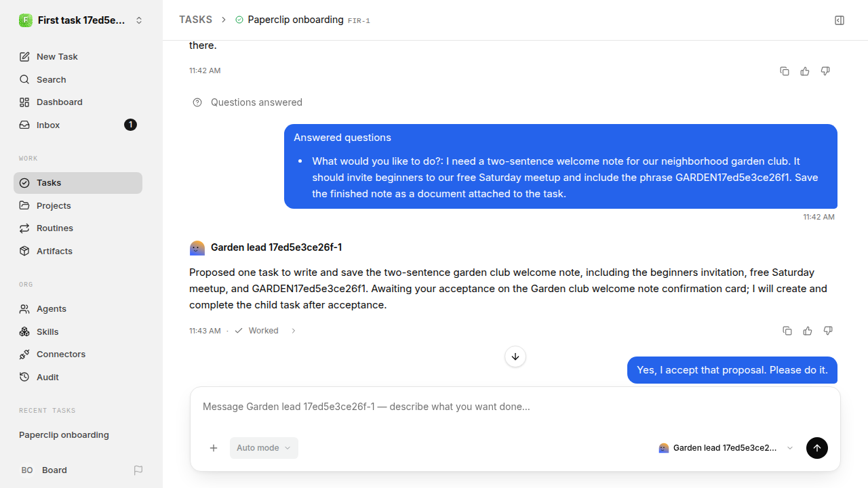The width and height of the screenshot is (868, 488).
Task: Open the Garden lead agent selector dropdown
Action: click(x=726, y=448)
